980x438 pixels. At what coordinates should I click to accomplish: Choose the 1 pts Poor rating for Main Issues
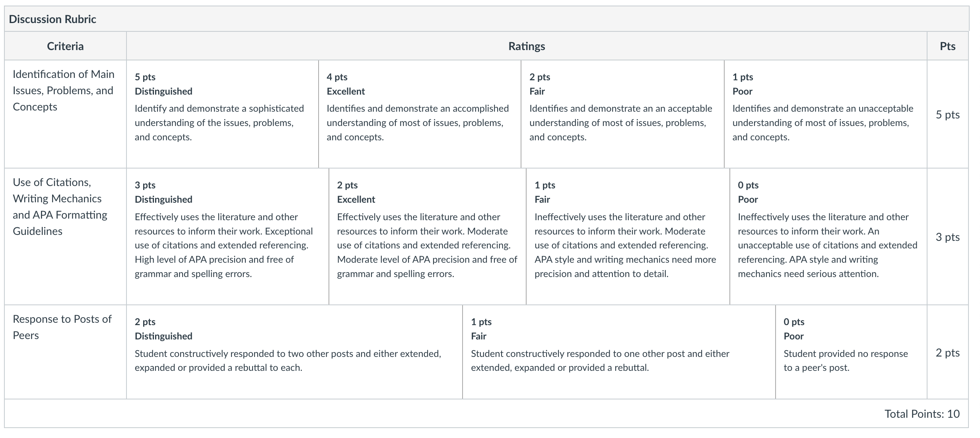[x=826, y=114]
